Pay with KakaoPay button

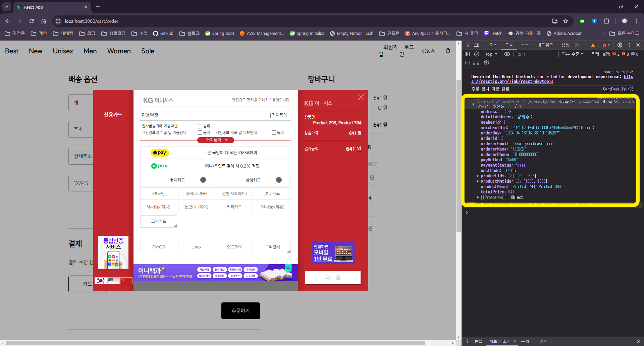point(216,153)
